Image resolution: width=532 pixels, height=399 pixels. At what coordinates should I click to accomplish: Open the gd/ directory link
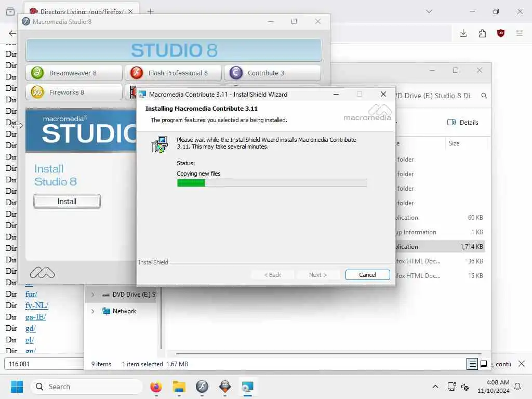tap(30, 328)
